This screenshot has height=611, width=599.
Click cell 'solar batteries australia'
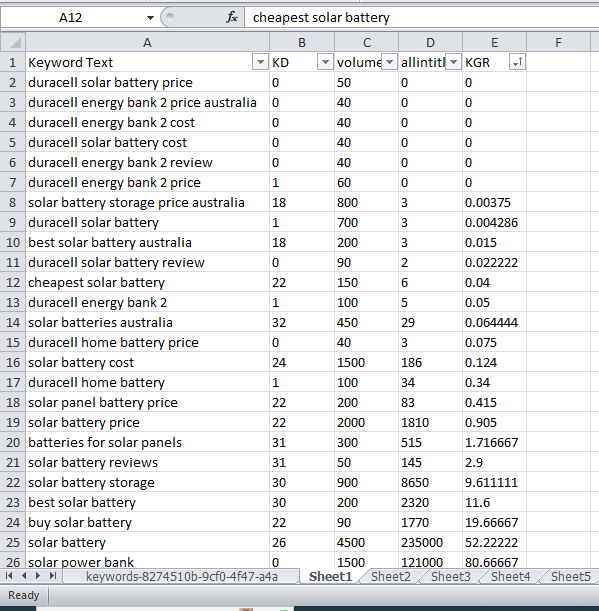click(x=147, y=322)
